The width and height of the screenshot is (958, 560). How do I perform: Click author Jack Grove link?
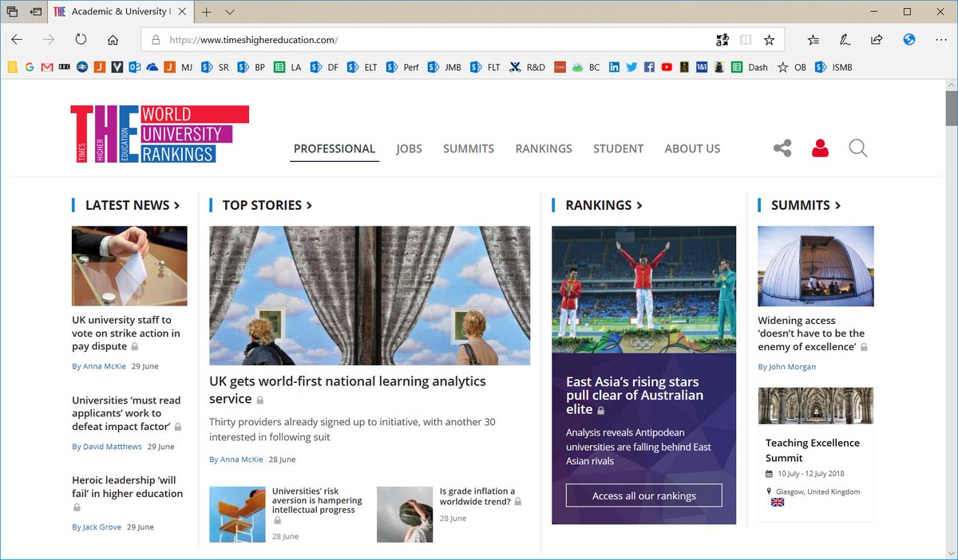[x=101, y=527]
